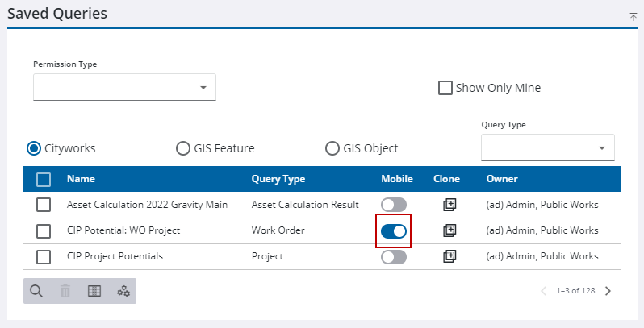Image resolution: width=644 pixels, height=328 pixels.
Task: Open the Query Type dropdown
Action: click(548, 147)
